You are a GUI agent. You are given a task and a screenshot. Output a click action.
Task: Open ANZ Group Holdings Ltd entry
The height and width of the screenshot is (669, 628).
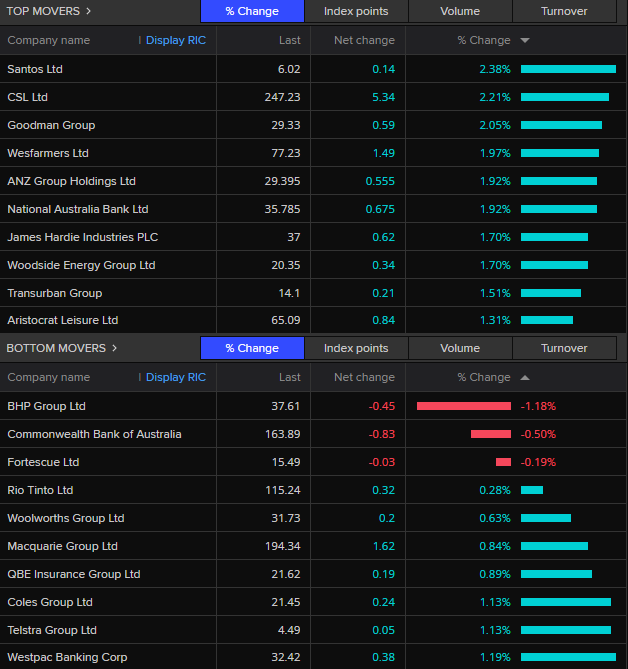coord(71,181)
